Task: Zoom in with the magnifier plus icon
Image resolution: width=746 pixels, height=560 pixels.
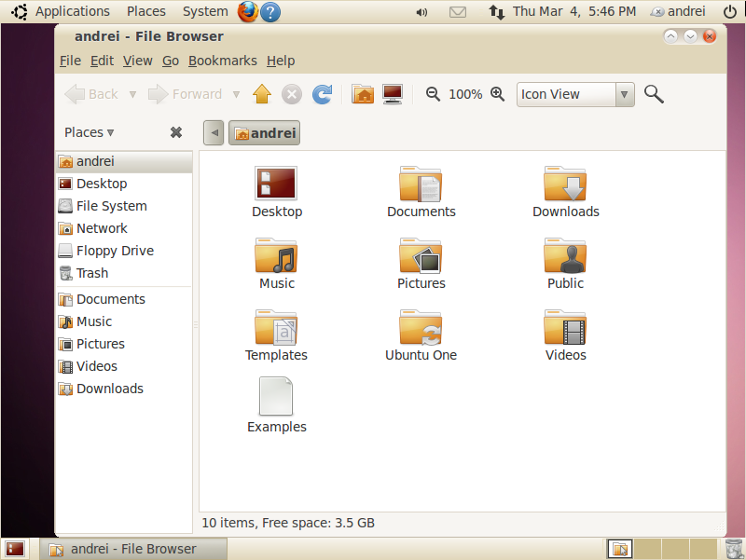Action: (497, 94)
